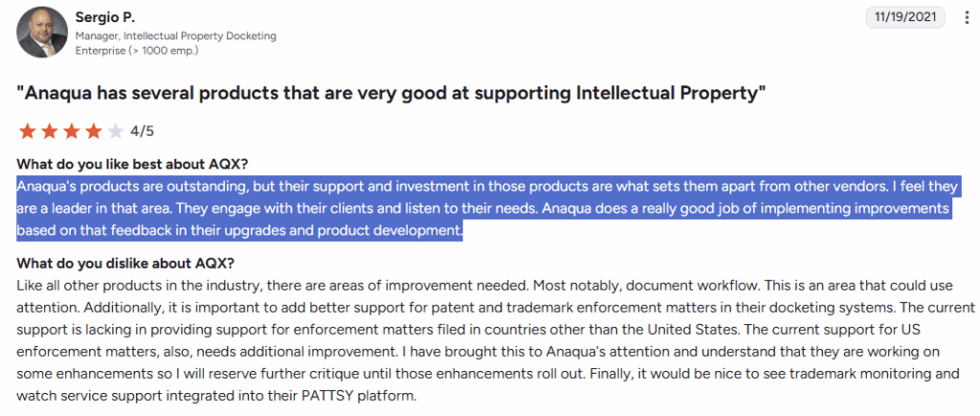Click the "Enterprise (> 1000 emp.)" company size label

point(131,50)
